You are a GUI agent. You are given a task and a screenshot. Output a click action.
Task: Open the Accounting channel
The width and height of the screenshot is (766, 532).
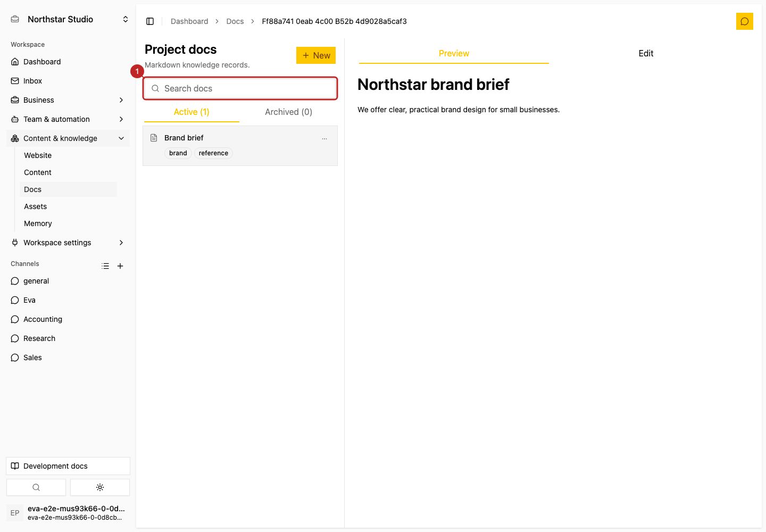(68, 319)
